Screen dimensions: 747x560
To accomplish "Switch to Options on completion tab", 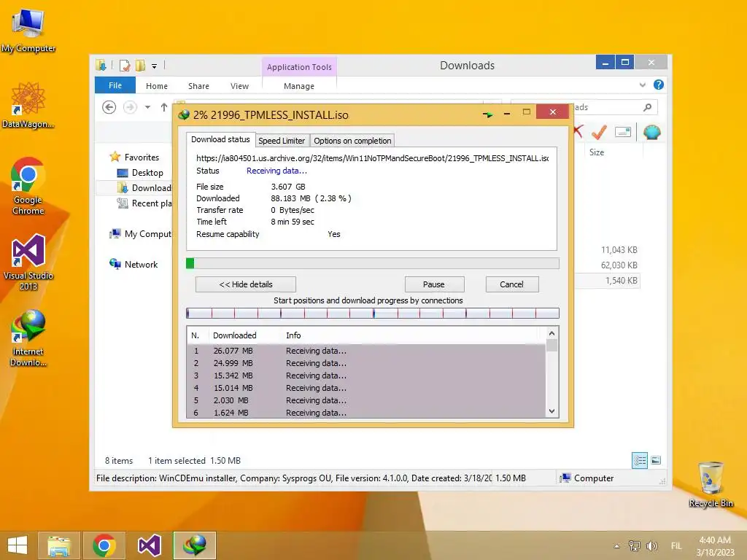I will 352,141.
